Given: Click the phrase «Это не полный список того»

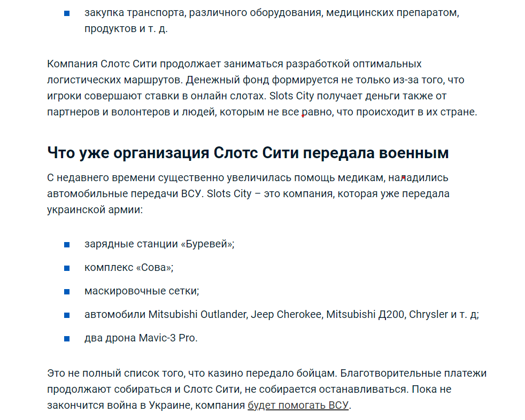Looking at the screenshot, I should 116,373.
